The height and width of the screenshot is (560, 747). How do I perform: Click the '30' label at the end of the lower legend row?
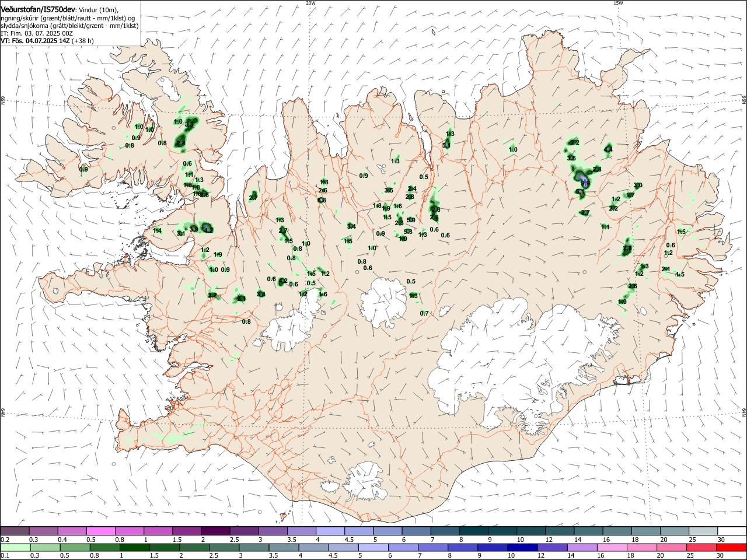tap(721, 555)
